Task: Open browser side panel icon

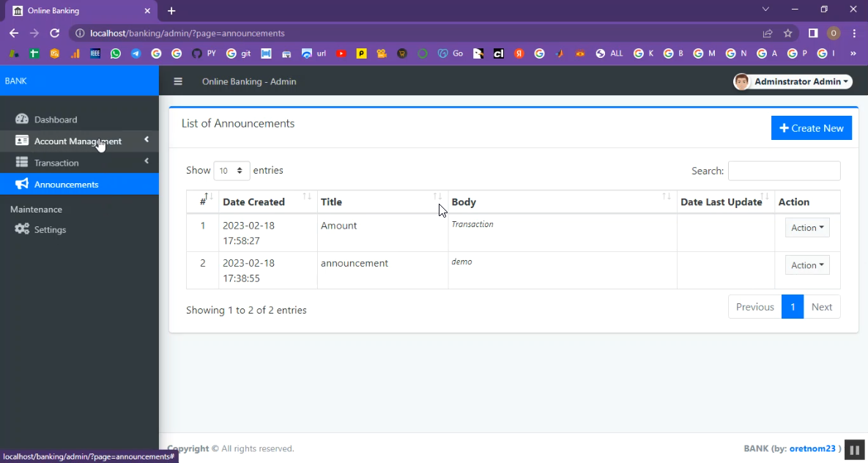Action: [x=812, y=33]
